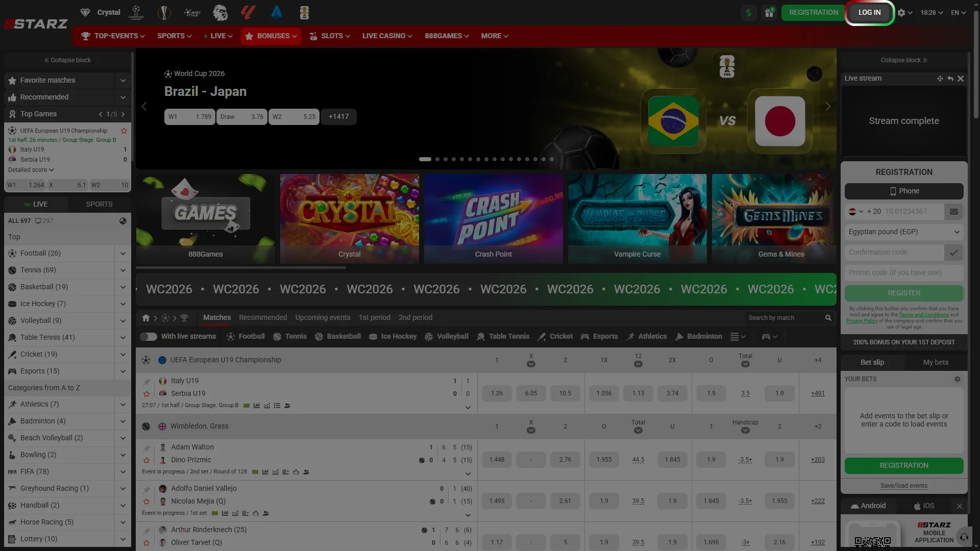980x551 pixels.
Task: Expand Tennis (69) category
Action: 122,270
